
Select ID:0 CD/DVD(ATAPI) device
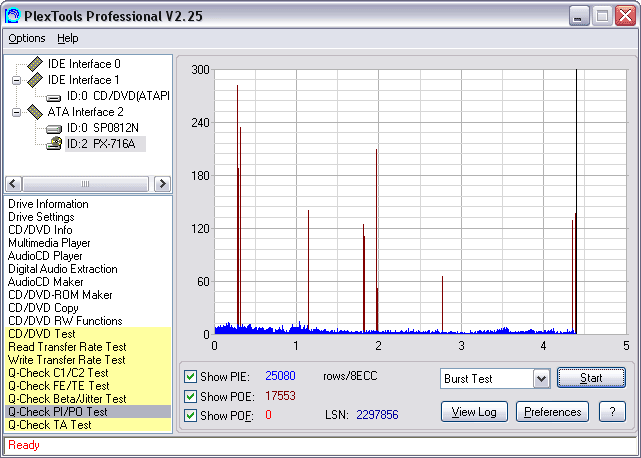(x=118, y=96)
